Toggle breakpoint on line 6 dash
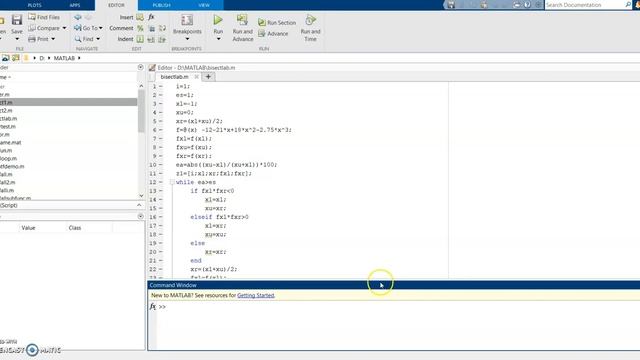640x360 pixels. (161, 130)
